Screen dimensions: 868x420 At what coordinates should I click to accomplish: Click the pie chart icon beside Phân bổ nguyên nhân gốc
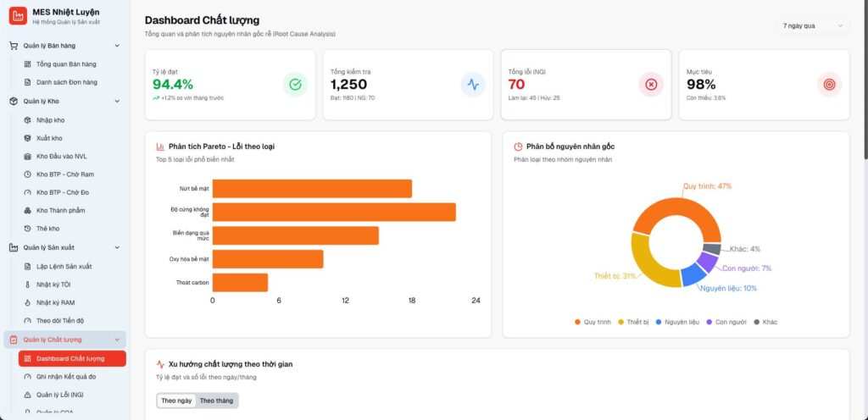click(518, 146)
